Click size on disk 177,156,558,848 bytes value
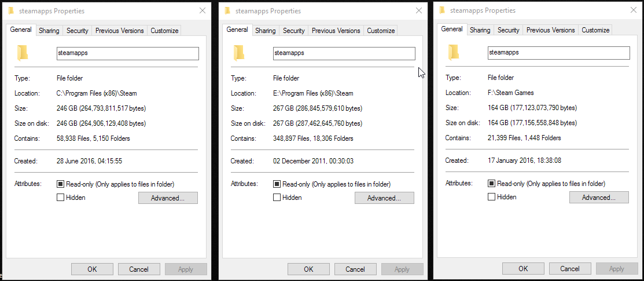644x281 pixels. (x=532, y=123)
